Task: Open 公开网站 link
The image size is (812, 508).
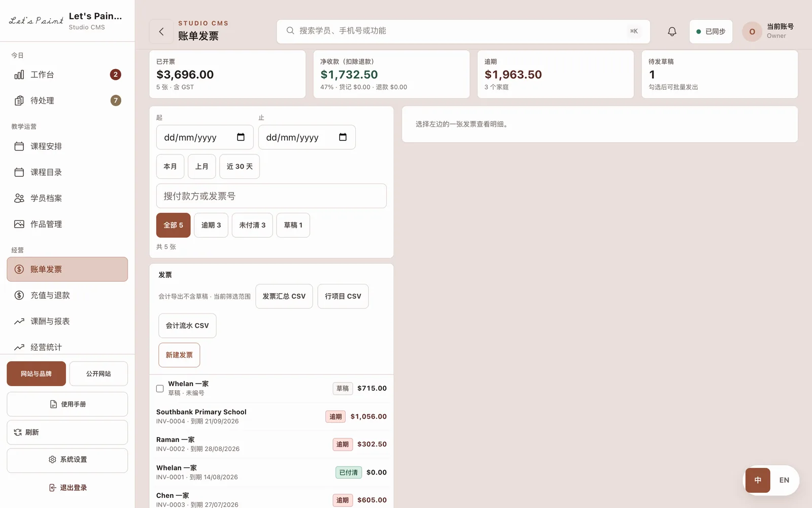Action: tap(98, 374)
